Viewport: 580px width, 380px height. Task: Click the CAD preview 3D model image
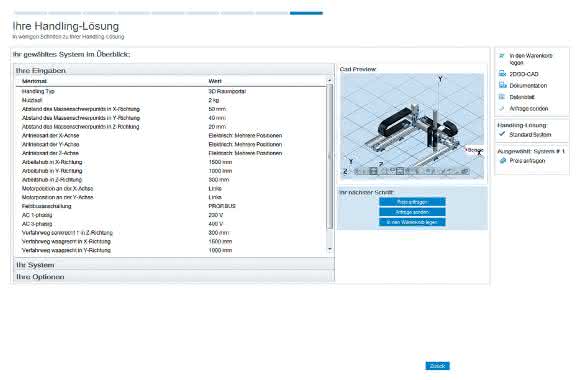[x=412, y=126]
